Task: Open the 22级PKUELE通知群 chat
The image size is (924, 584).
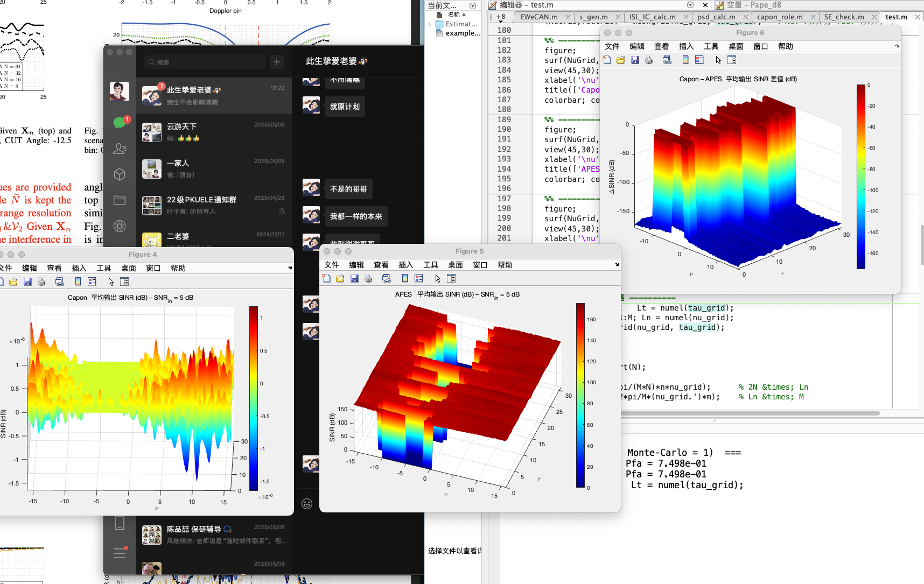Action: point(214,205)
